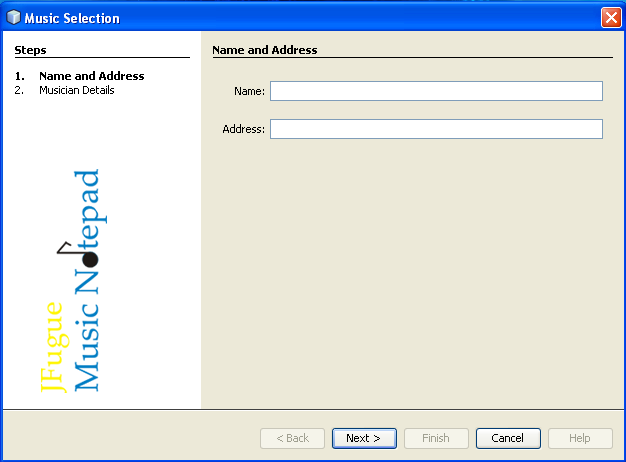This screenshot has height=462, width=626.
Task: Click the 'Name:' label
Action: (x=249, y=92)
